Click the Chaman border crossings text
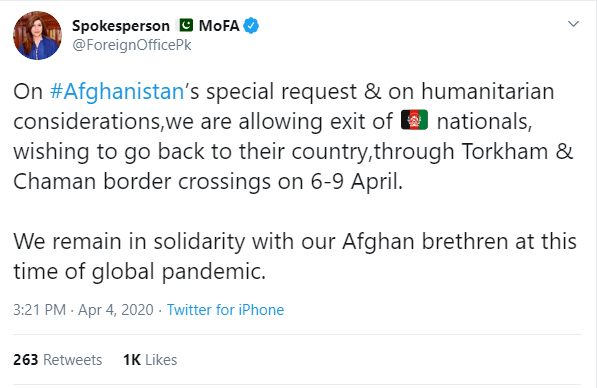This screenshot has height=388, width=597. click(x=142, y=181)
